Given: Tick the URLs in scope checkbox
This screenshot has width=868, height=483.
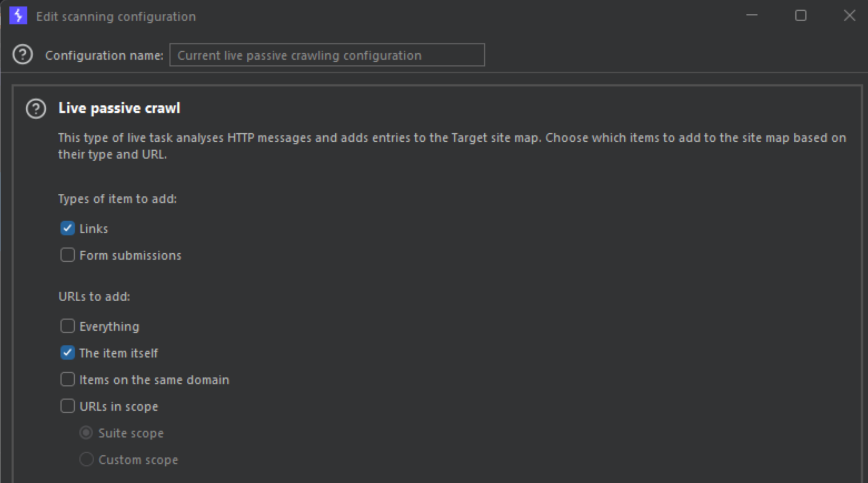Looking at the screenshot, I should tap(68, 406).
